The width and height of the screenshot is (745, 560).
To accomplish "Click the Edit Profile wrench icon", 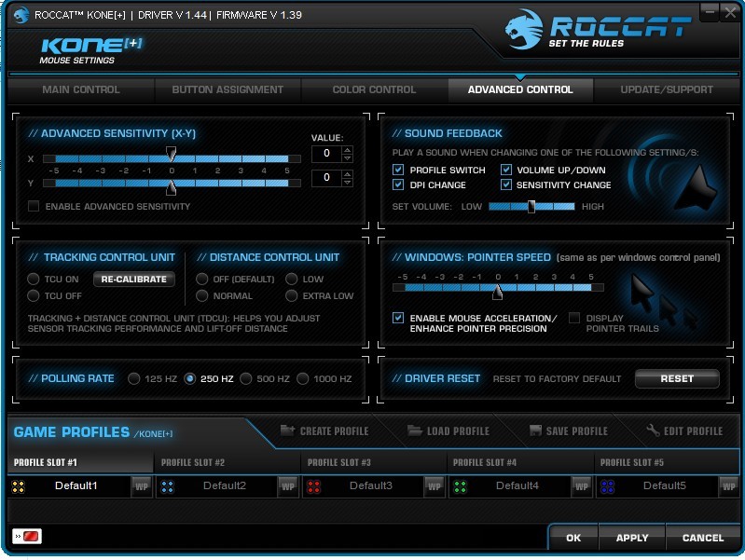I will 653,430.
